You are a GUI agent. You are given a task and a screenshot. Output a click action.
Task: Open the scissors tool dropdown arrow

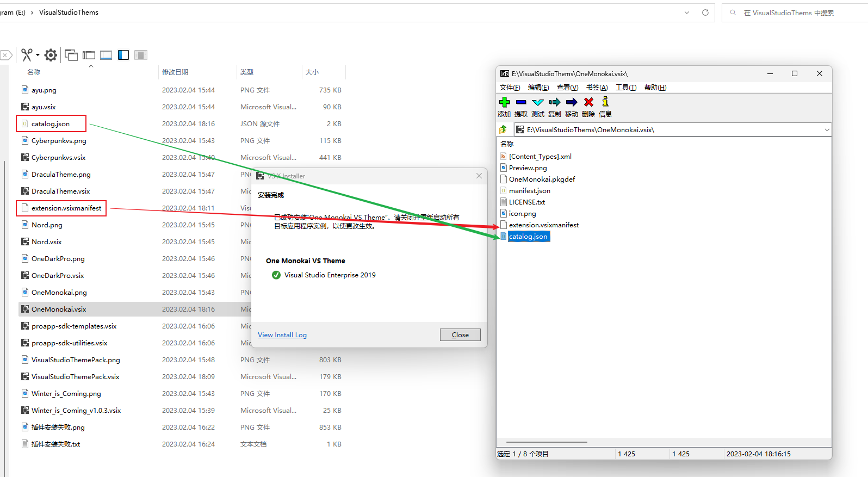point(38,55)
